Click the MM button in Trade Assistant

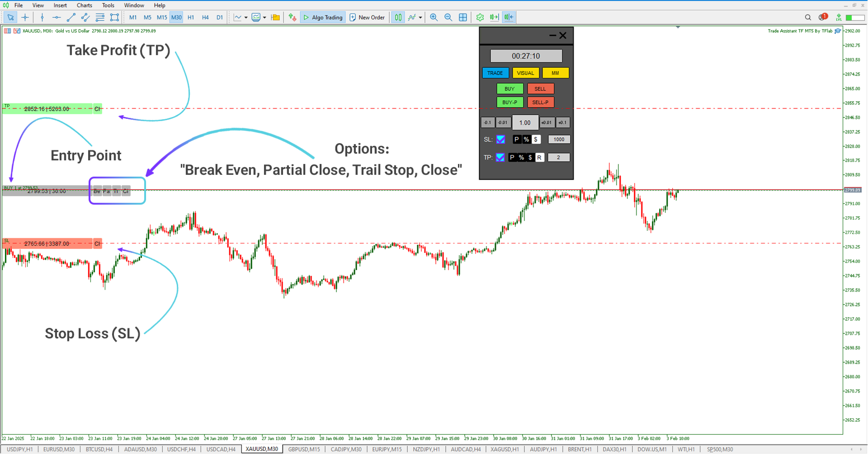pos(555,73)
